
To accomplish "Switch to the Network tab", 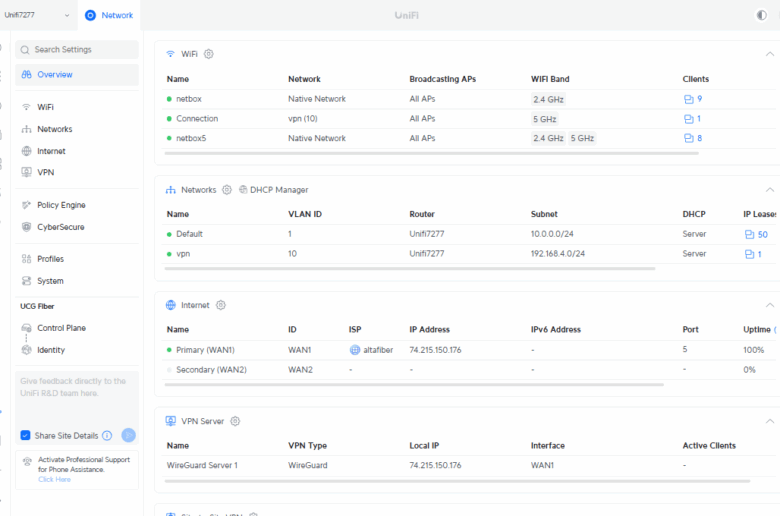I will (x=109, y=15).
